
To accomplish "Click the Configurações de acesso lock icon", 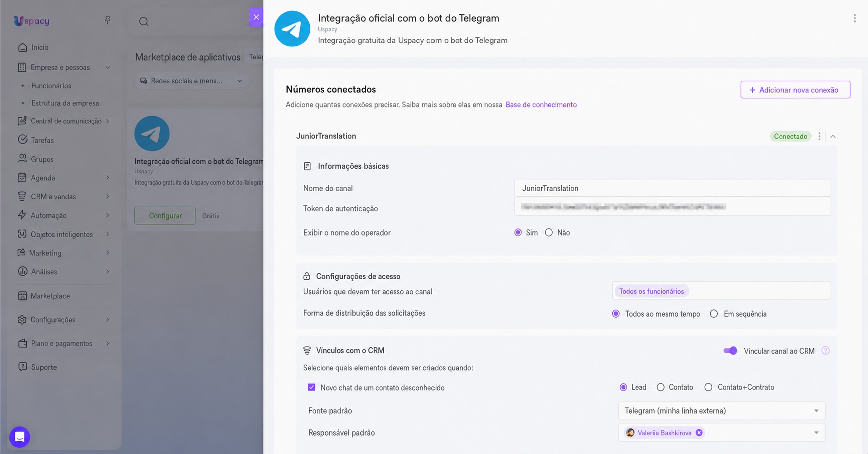I will pos(307,276).
